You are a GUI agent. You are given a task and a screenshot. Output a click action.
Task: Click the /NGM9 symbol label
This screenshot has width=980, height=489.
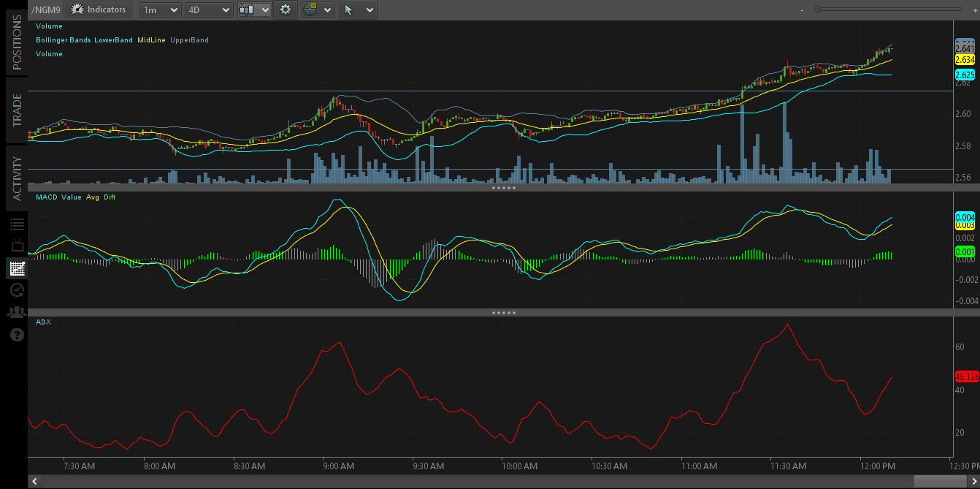46,10
